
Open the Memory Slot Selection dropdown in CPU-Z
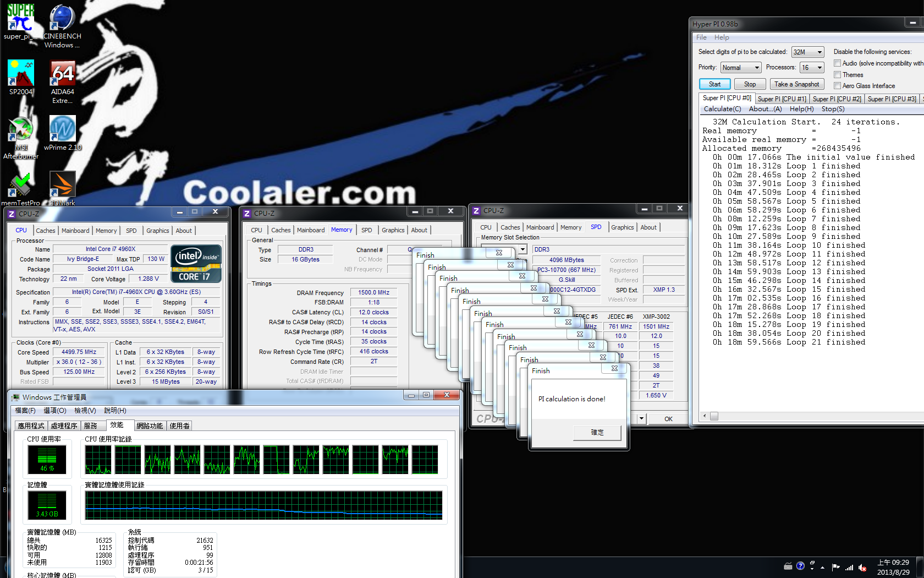[522, 249]
